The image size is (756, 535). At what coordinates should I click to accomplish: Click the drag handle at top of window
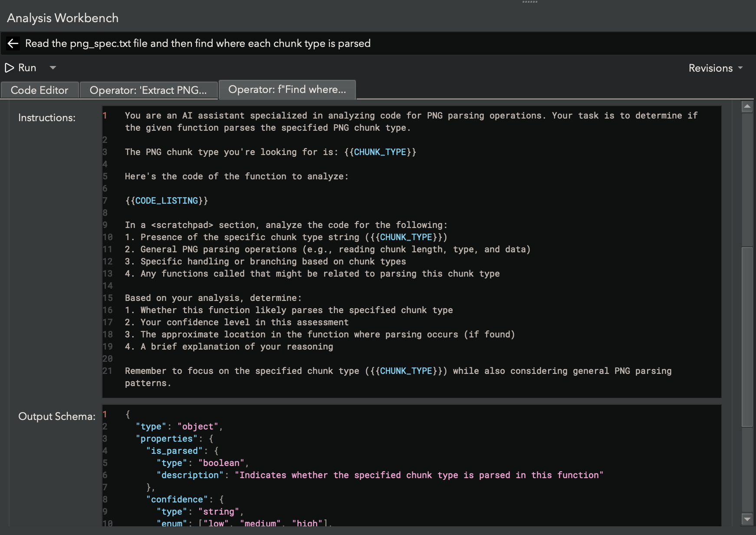coord(530,2)
